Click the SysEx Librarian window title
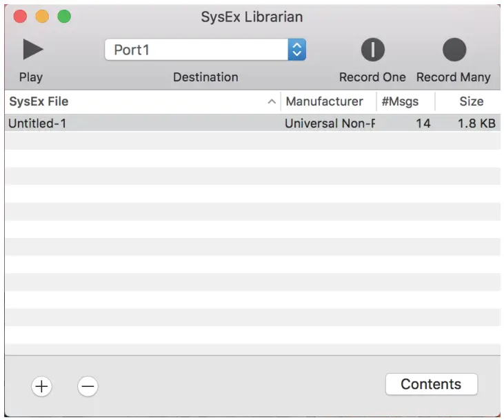The width and height of the screenshot is (504, 420). coord(252,17)
